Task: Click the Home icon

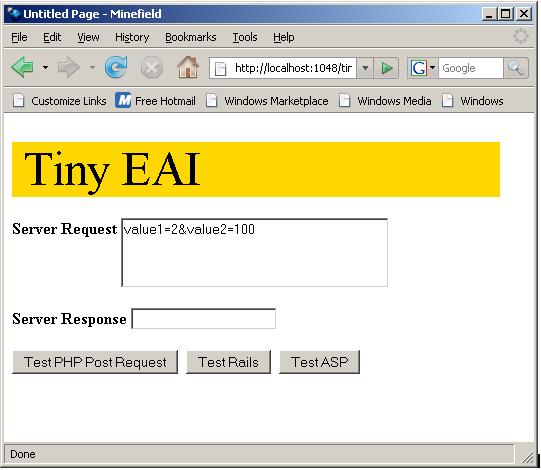Action: click(188, 67)
